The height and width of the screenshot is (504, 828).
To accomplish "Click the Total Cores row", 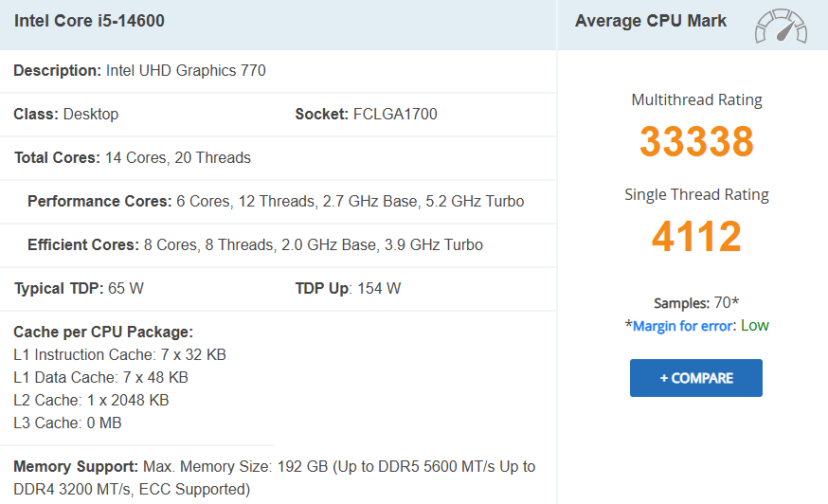I will click(x=133, y=157).
